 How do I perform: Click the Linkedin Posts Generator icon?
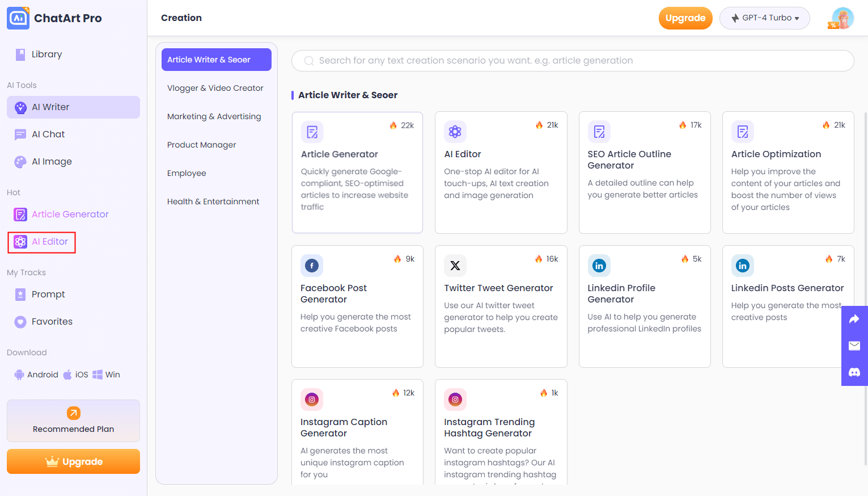pos(743,266)
